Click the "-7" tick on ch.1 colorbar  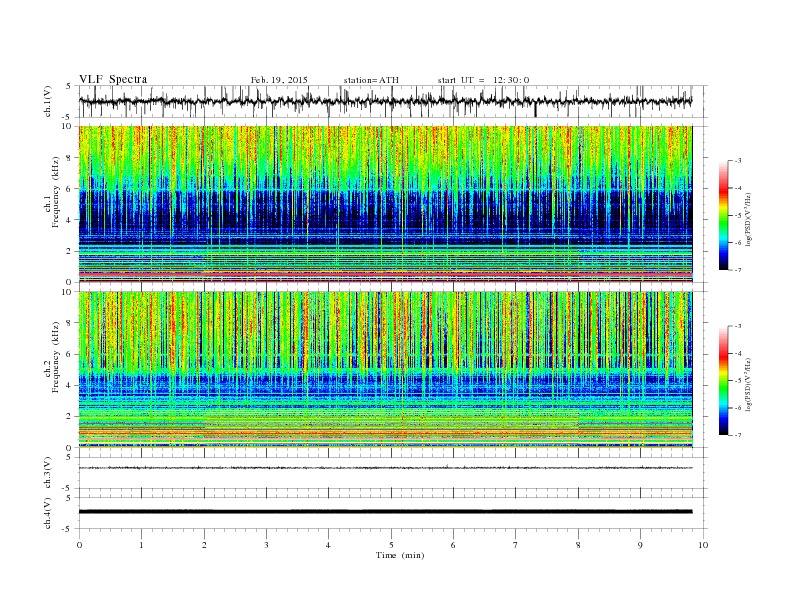point(737,270)
